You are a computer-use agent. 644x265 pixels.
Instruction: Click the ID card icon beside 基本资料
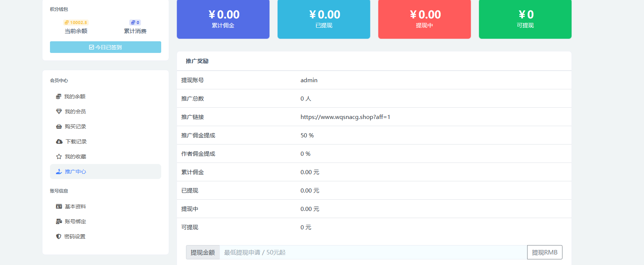pyautogui.click(x=59, y=206)
